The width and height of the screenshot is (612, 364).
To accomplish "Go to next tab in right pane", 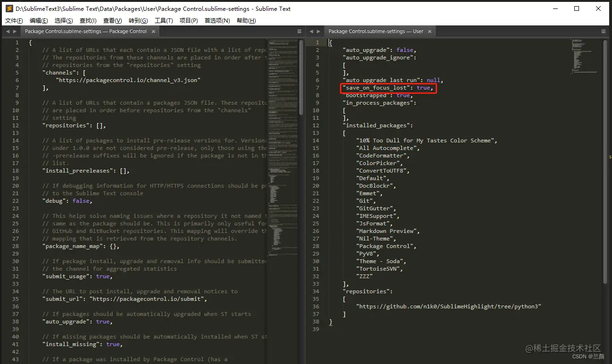I will (x=319, y=31).
